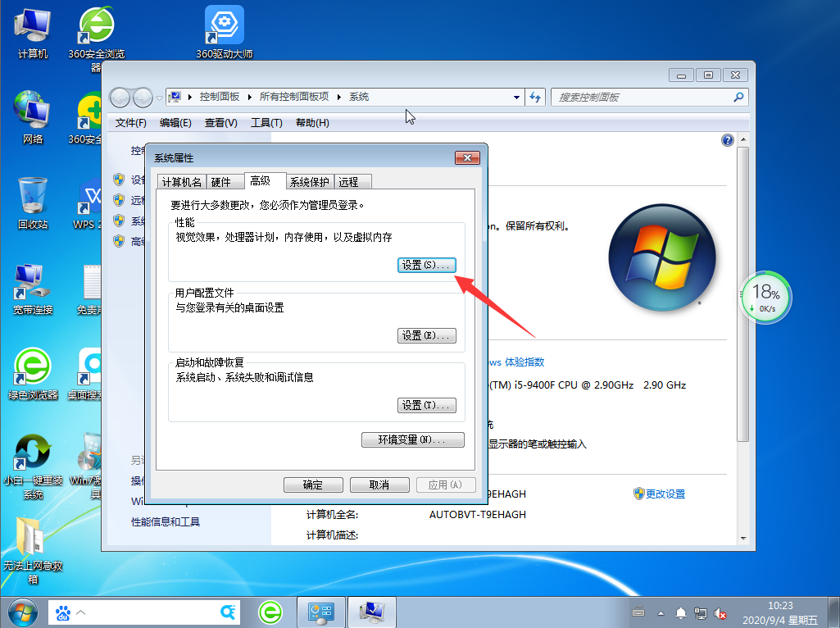Unmute via the speaker tray icon

click(x=720, y=612)
